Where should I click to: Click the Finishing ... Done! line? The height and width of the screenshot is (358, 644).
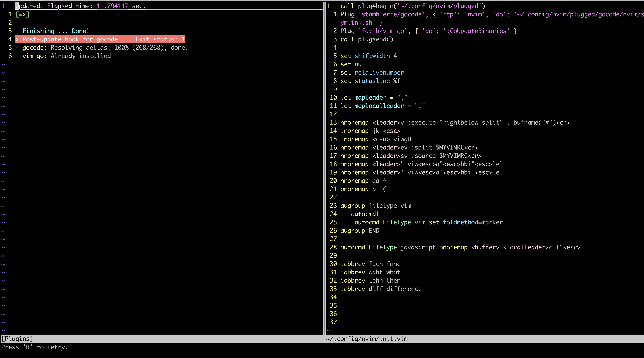[x=56, y=31]
